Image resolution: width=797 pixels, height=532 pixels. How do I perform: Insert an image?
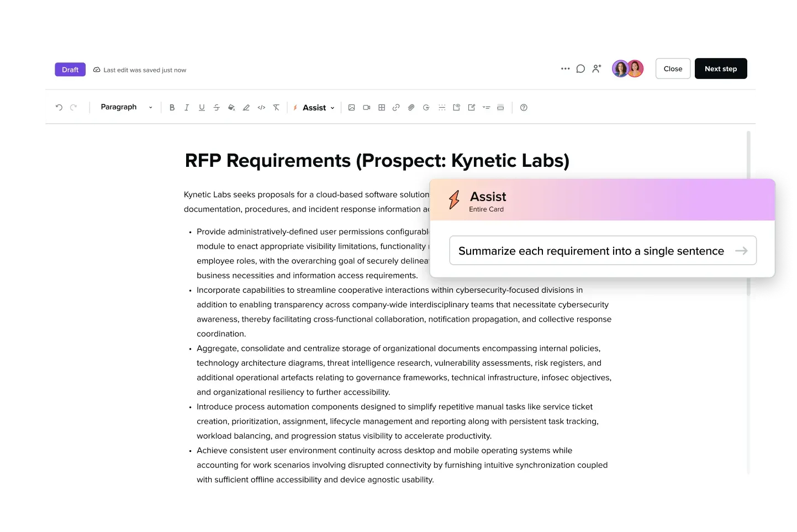pos(351,108)
